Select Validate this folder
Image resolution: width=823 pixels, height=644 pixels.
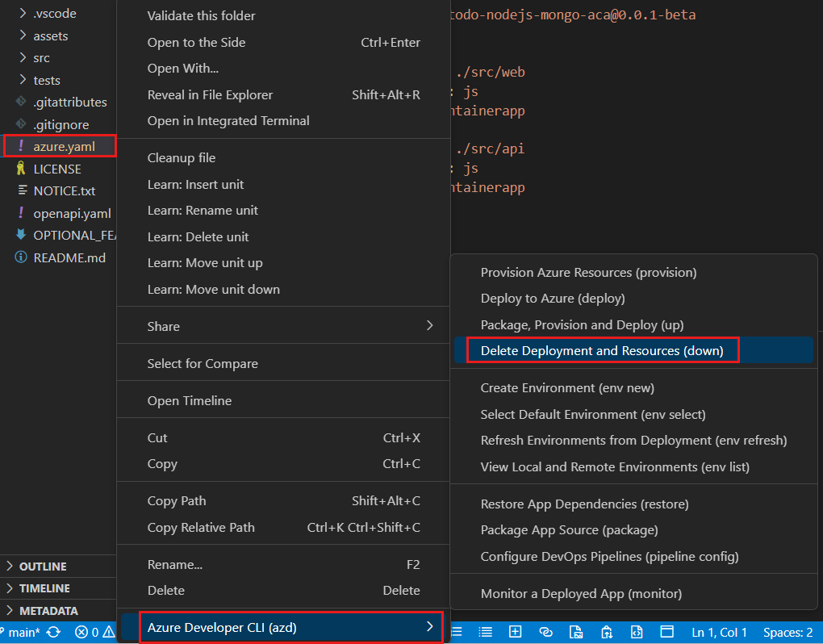283,16
